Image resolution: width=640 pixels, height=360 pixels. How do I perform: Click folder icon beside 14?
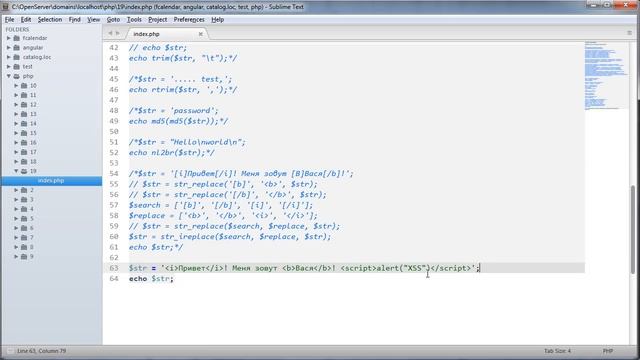[x=24, y=123]
